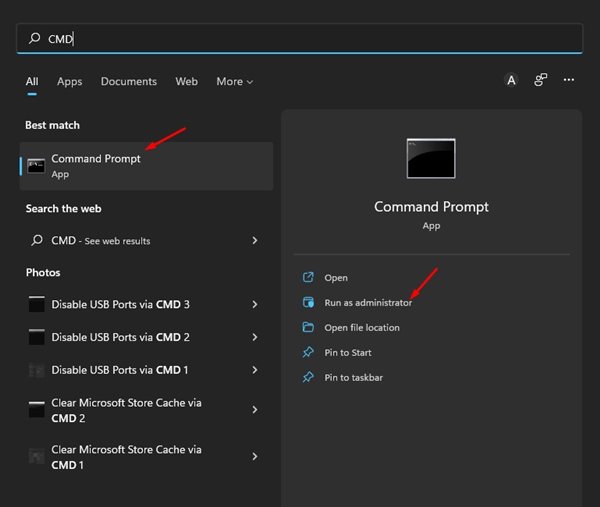Switch to the Apps tab

69,82
